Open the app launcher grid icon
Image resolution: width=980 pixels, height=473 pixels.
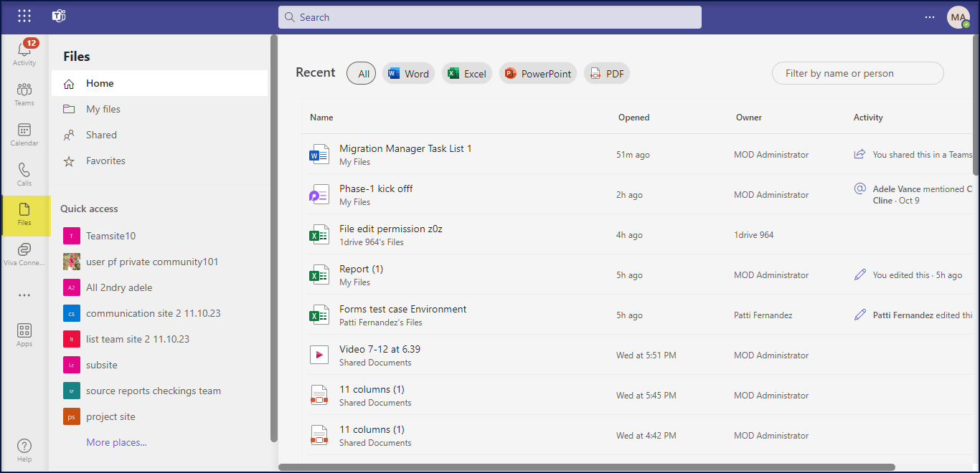click(24, 16)
